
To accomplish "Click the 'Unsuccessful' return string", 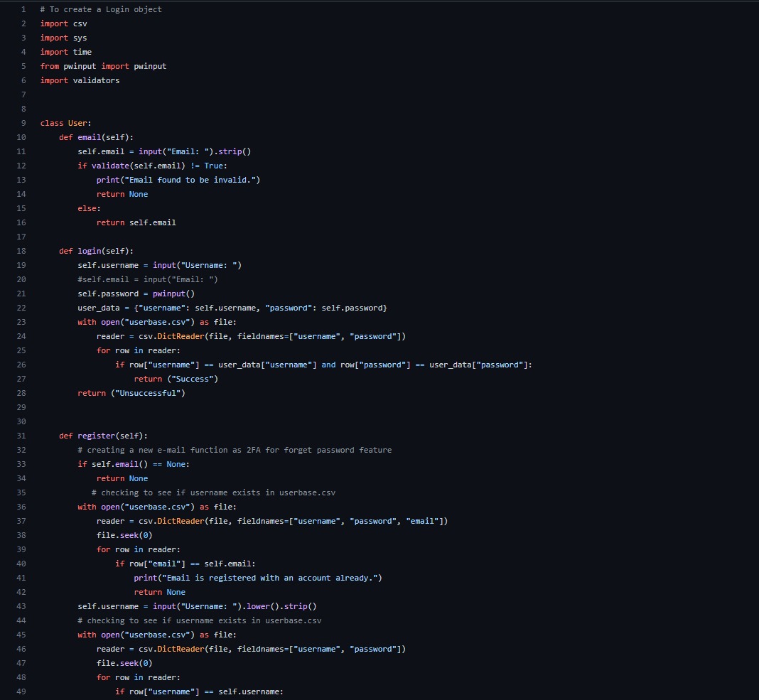I will [x=147, y=393].
